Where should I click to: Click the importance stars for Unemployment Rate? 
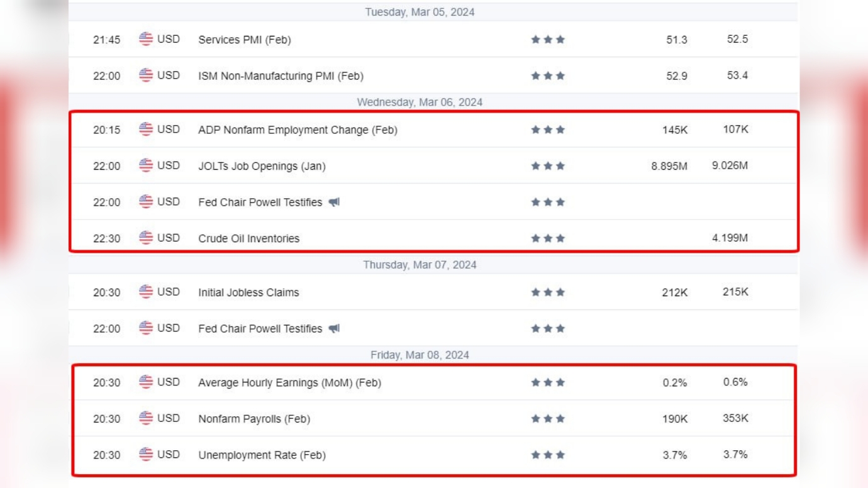[548, 455]
